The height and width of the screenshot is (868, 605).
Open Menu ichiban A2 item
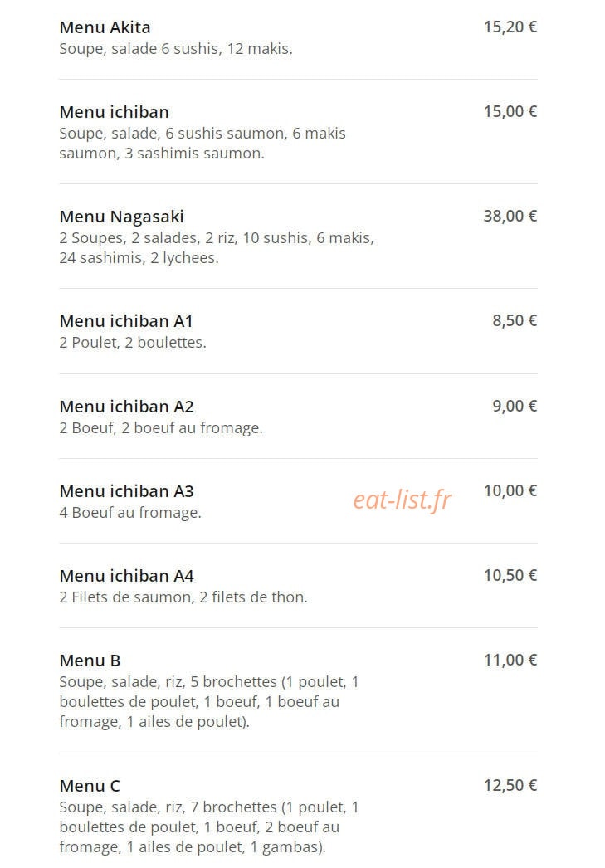[126, 407]
